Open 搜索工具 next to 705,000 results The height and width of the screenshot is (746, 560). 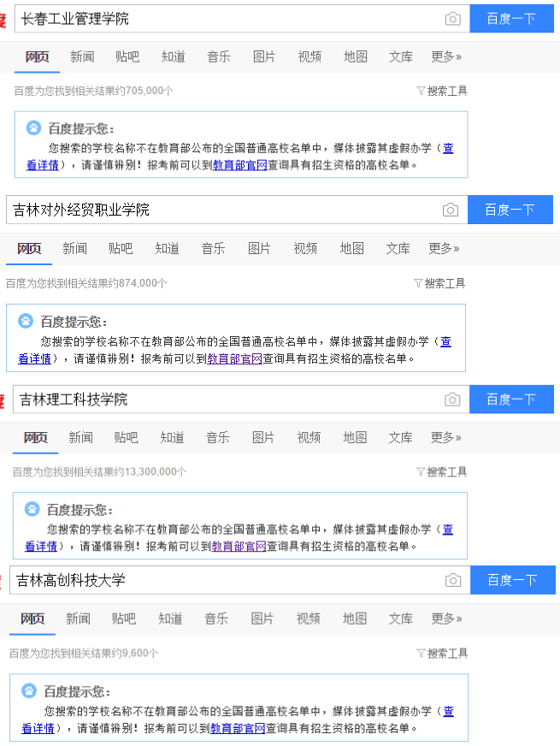click(x=442, y=91)
